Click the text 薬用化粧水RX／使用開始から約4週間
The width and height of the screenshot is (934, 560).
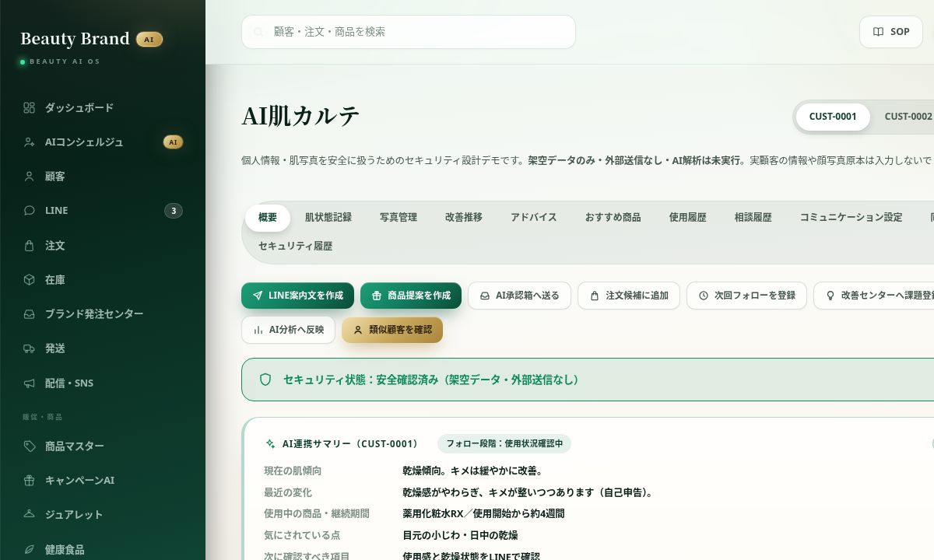483,513
